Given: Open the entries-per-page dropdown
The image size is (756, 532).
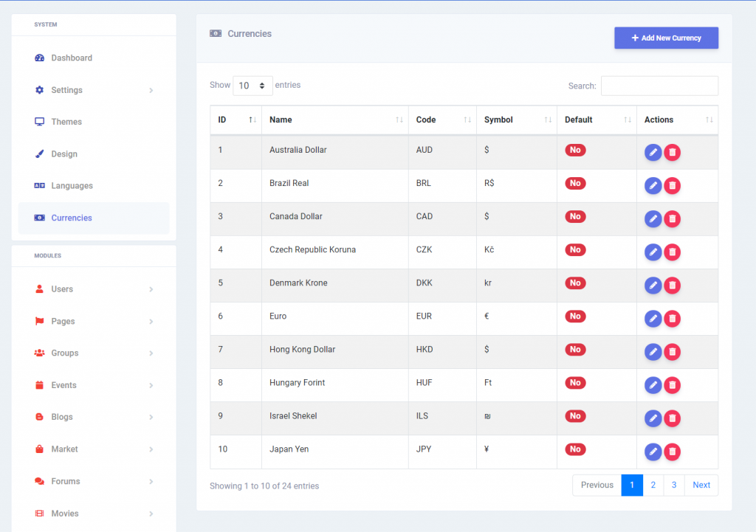Looking at the screenshot, I should (252, 86).
